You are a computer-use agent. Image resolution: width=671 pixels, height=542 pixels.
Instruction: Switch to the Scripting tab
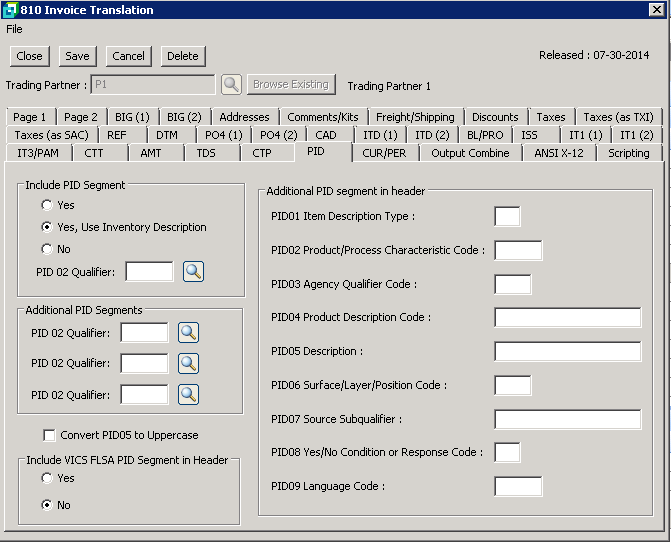(628, 153)
